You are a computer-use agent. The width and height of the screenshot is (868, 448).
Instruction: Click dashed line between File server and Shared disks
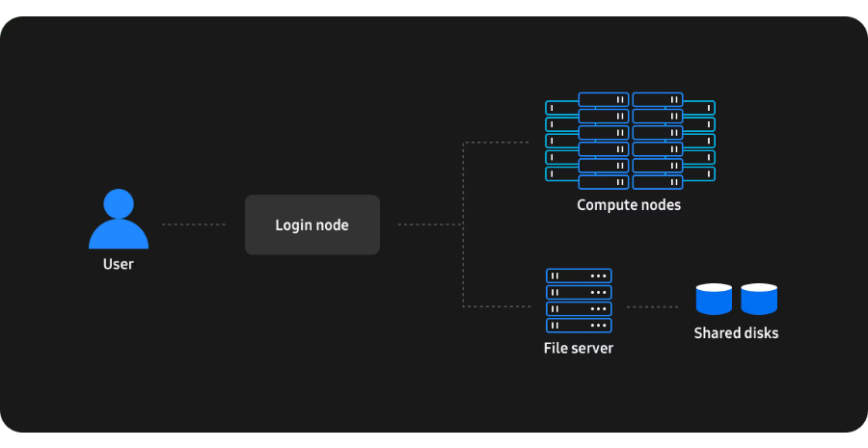653,307
